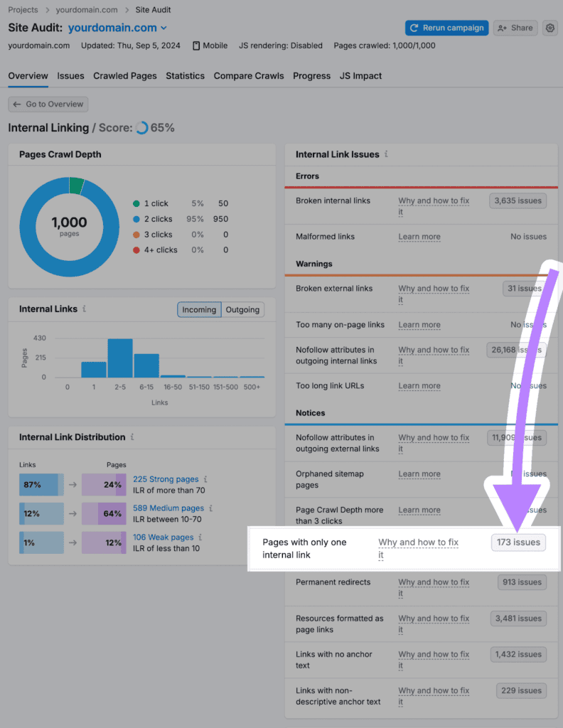Click info icon beside 589 Medium pages
This screenshot has height=728, width=563.
coord(210,508)
